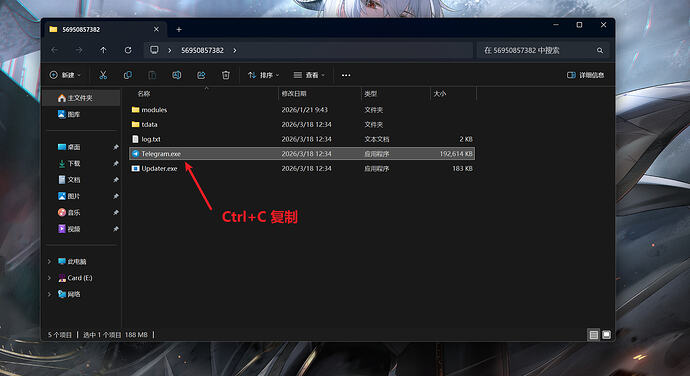Click the Delete trash icon
Image resolution: width=690 pixels, height=376 pixels.
pos(226,75)
